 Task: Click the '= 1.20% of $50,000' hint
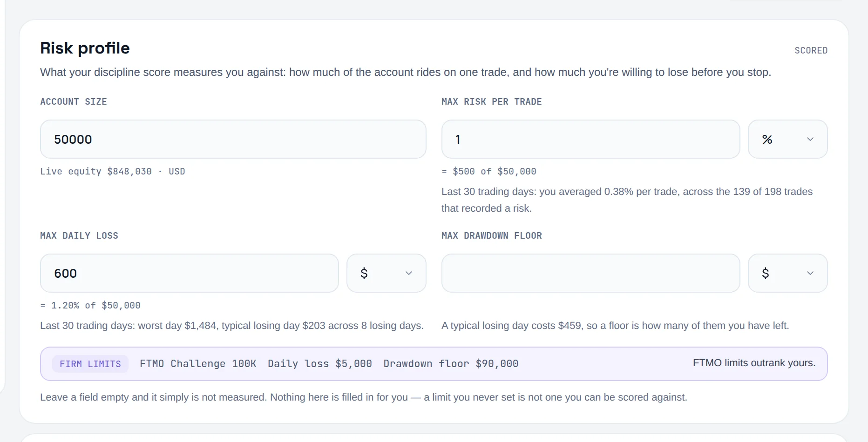coord(90,305)
